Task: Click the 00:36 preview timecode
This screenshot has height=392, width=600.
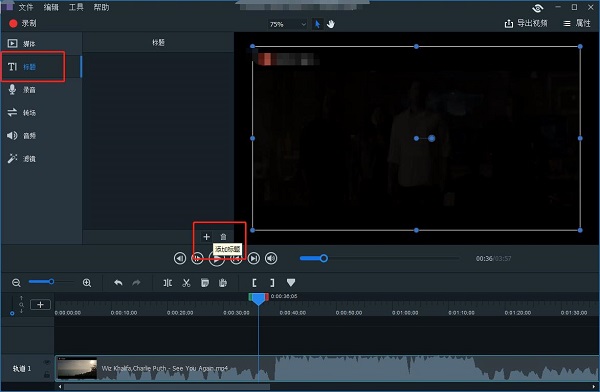Action: tap(484, 259)
